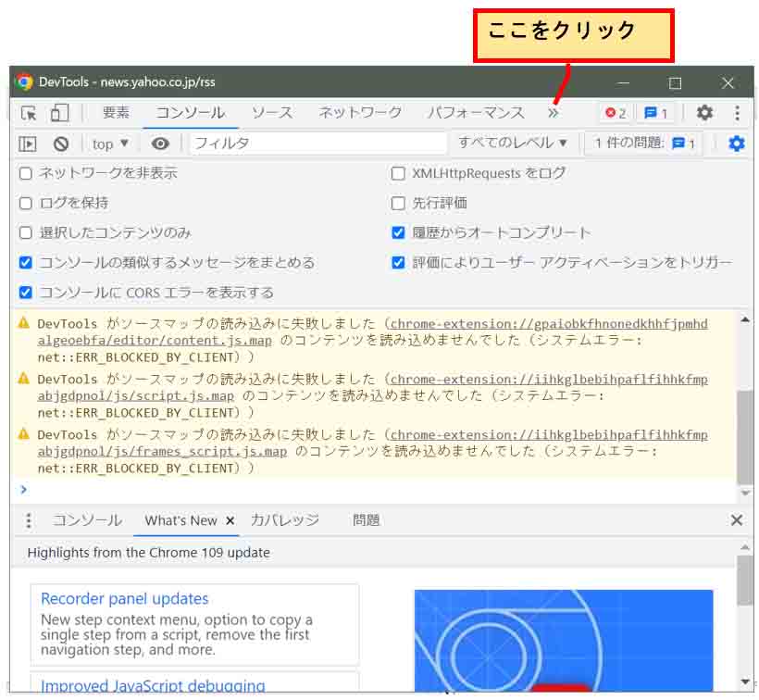Switch to the ネットワーク tab
Image resolution: width=759 pixels, height=700 pixels.
click(361, 112)
